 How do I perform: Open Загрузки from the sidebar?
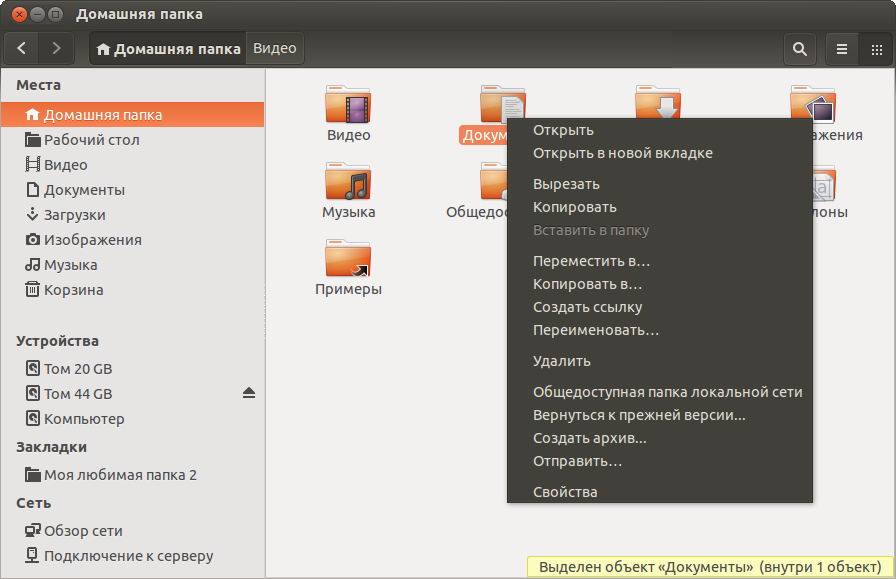pyautogui.click(x=74, y=215)
